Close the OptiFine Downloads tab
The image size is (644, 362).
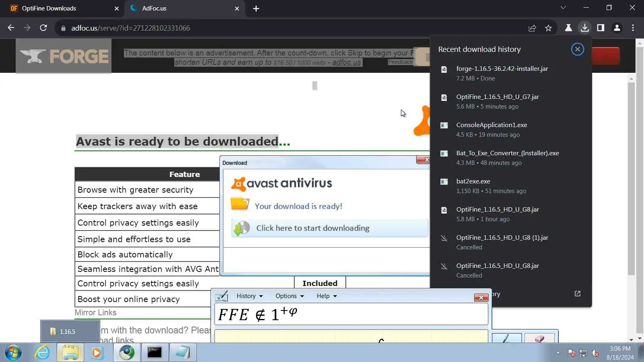pyautogui.click(x=117, y=8)
